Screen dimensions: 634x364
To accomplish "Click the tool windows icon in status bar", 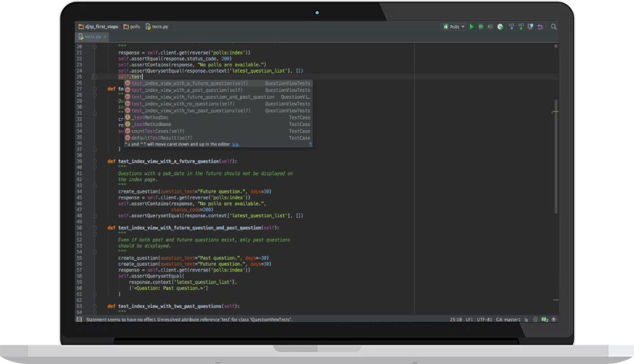I will pyautogui.click(x=80, y=319).
